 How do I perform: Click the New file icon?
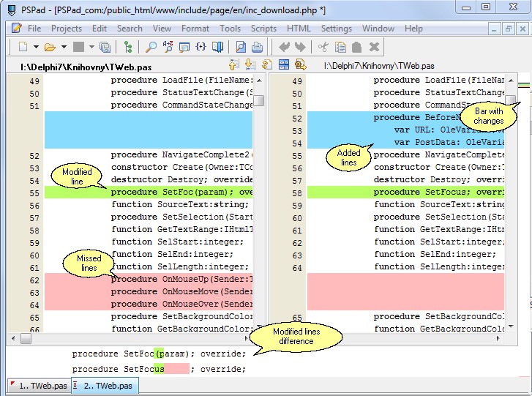pos(23,48)
